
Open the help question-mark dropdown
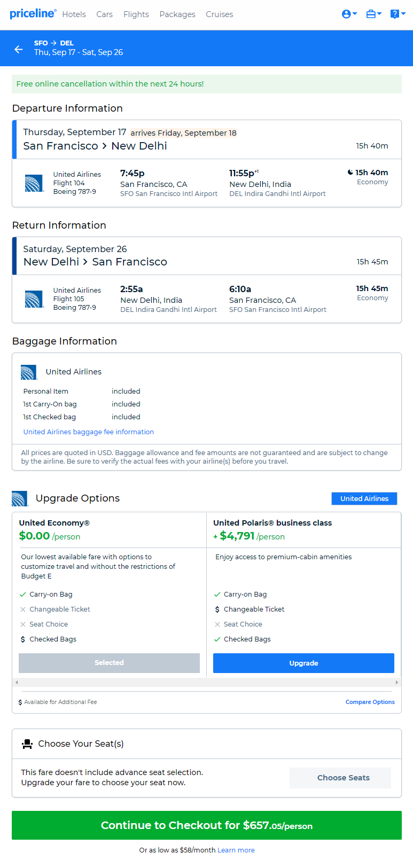[x=398, y=14]
